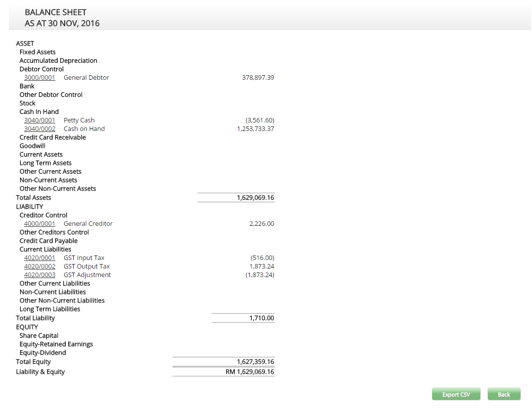Click the Total Equity amount 1,627,359.16
The image size is (532, 412).
255,362
